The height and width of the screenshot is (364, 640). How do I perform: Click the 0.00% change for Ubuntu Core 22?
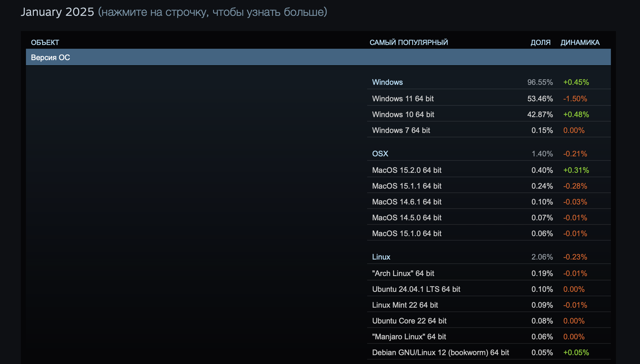(x=574, y=320)
